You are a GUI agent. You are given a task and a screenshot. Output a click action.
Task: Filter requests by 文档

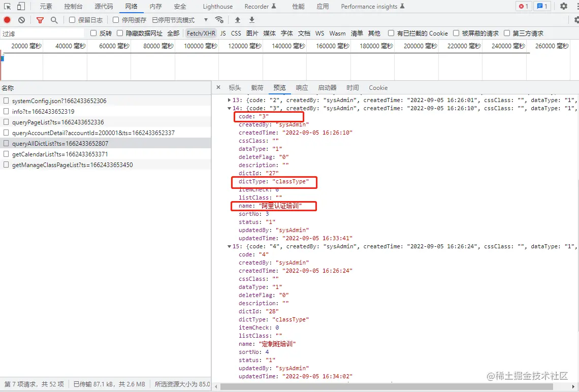click(304, 33)
